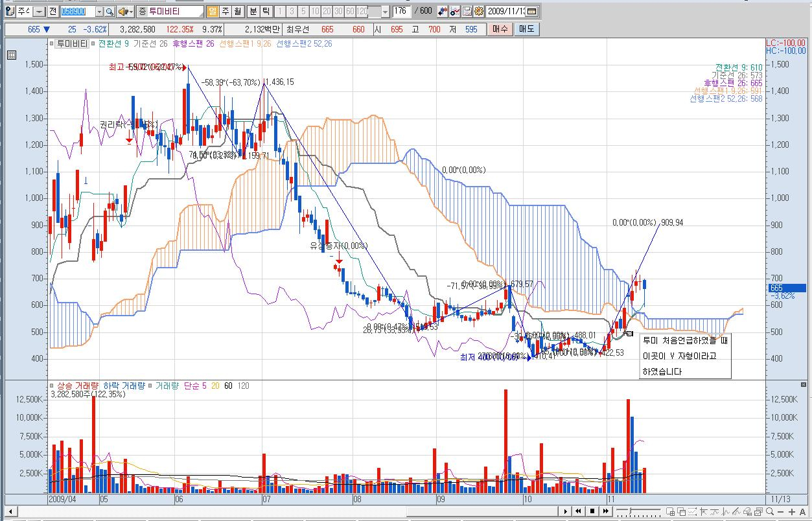
Task: Open the dropdown next to 주식 type
Action: pos(39,12)
